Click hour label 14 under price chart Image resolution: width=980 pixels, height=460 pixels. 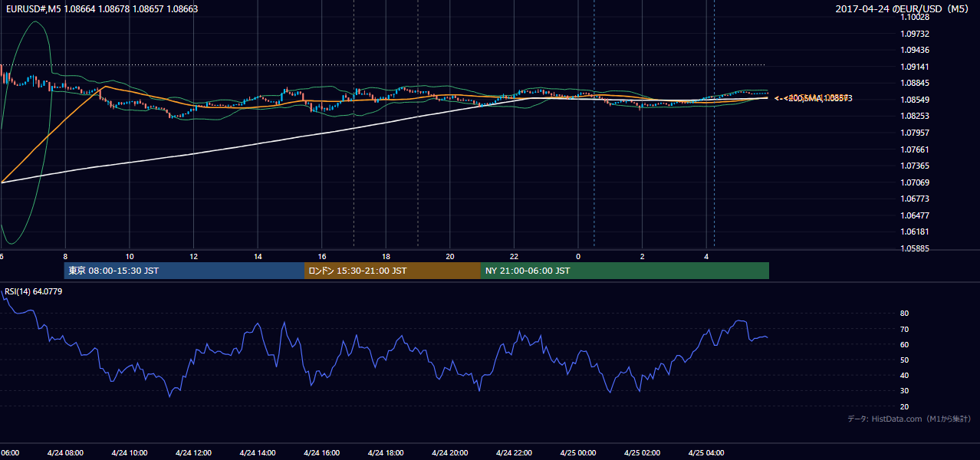pyautogui.click(x=258, y=256)
